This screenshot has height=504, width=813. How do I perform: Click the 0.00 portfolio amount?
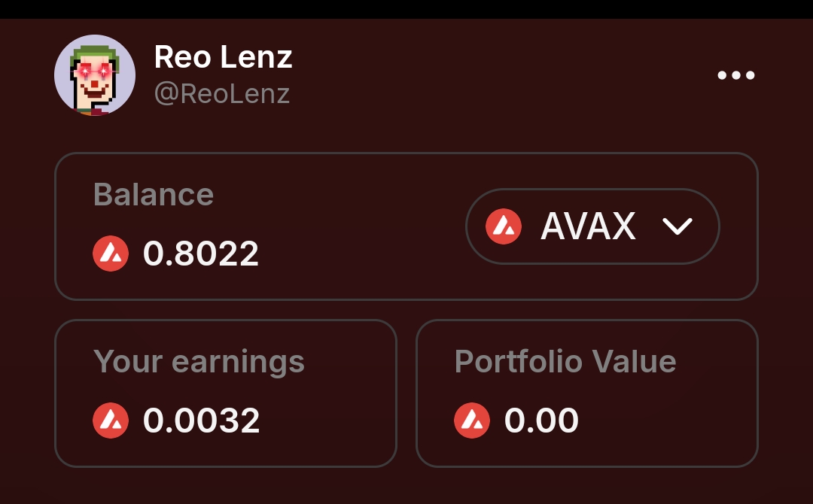[x=541, y=421]
